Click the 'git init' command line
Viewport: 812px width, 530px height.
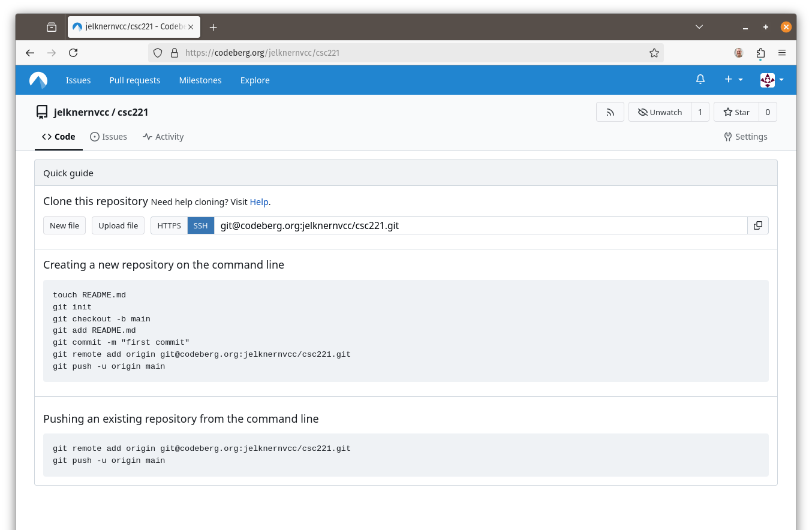(72, 307)
